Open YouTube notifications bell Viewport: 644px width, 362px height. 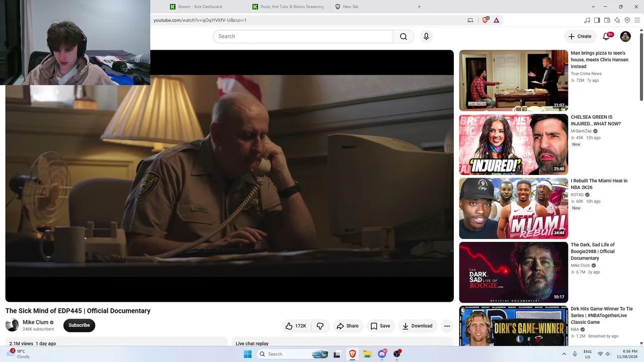coord(606,36)
